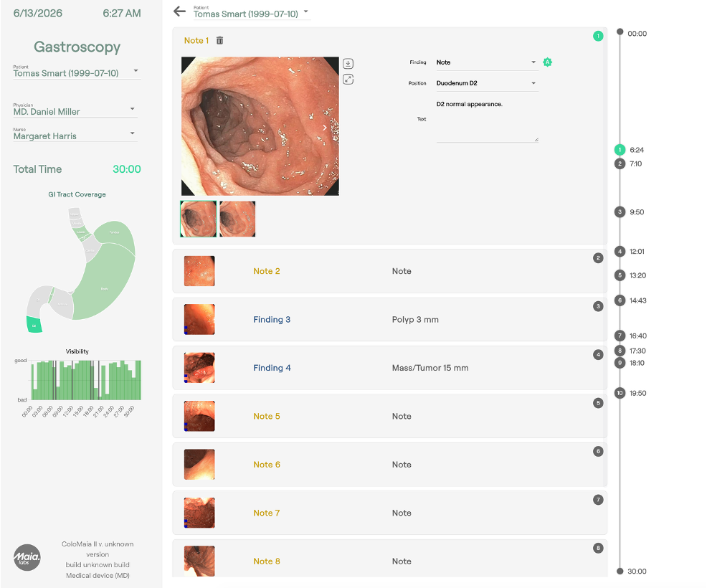707x588 pixels.
Task: Click the number 4 badge on Finding 4 row
Action: [x=598, y=354]
